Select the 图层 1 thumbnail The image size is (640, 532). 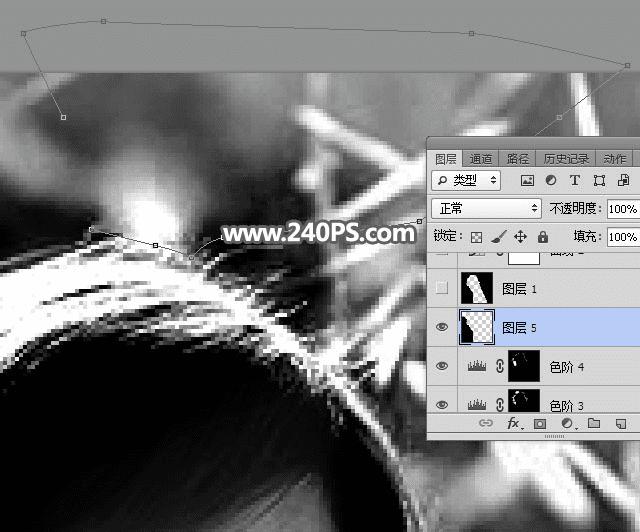tap(477, 288)
